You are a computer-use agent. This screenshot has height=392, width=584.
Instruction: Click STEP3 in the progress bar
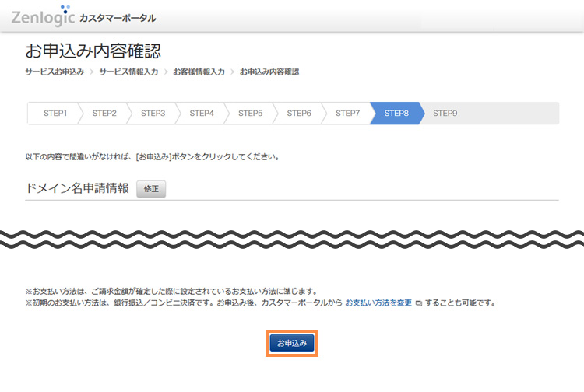click(x=153, y=114)
